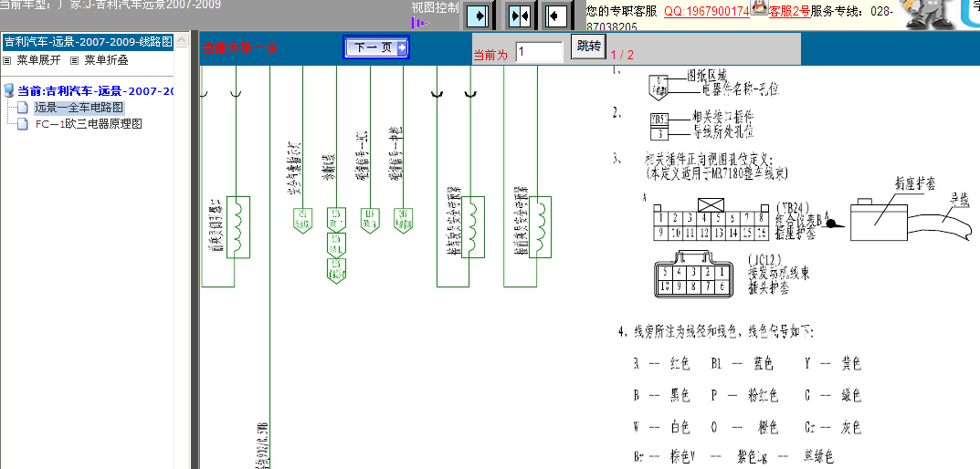This screenshot has height=469, width=980.
Task: Open 远景一全车电路图 in the tree
Action: coord(79,108)
